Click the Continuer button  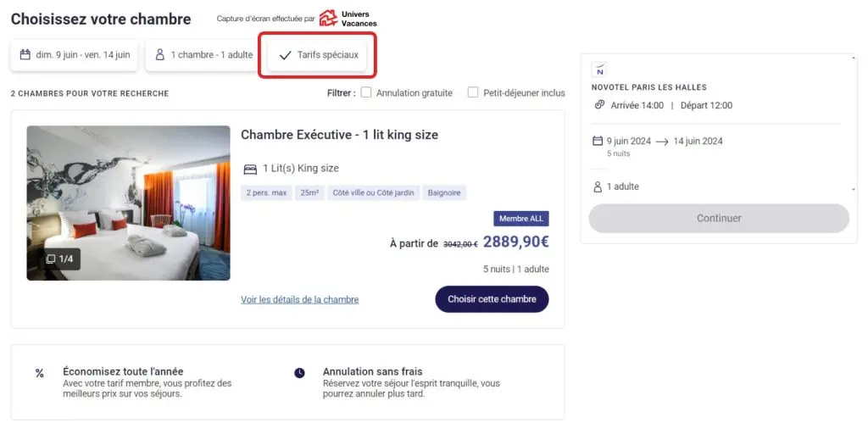[719, 218]
